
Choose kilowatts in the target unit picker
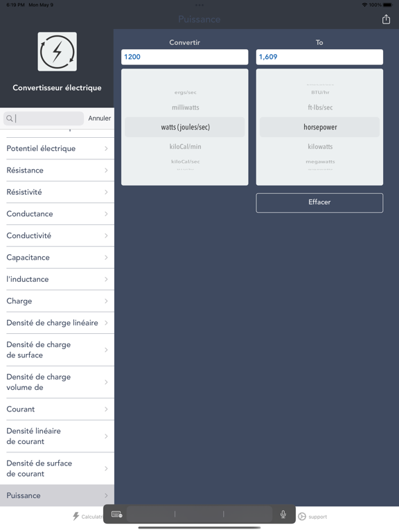pyautogui.click(x=320, y=147)
